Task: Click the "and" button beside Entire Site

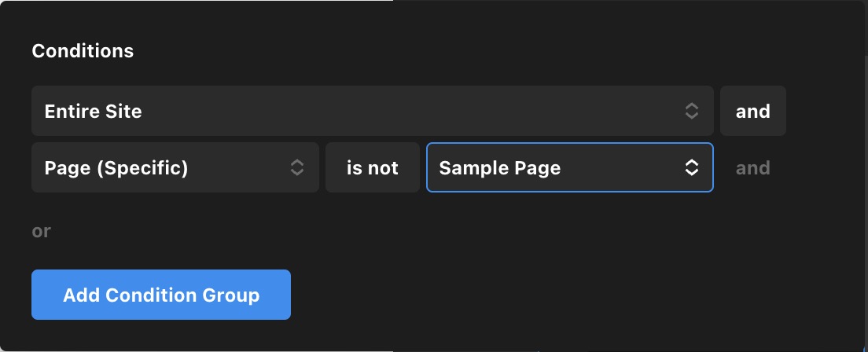Action: (x=752, y=111)
